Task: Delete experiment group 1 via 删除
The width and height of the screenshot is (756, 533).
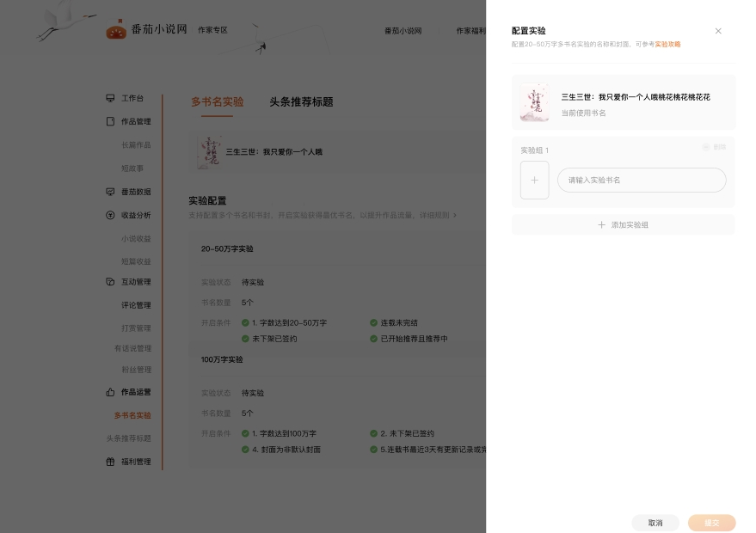Action: pos(715,148)
